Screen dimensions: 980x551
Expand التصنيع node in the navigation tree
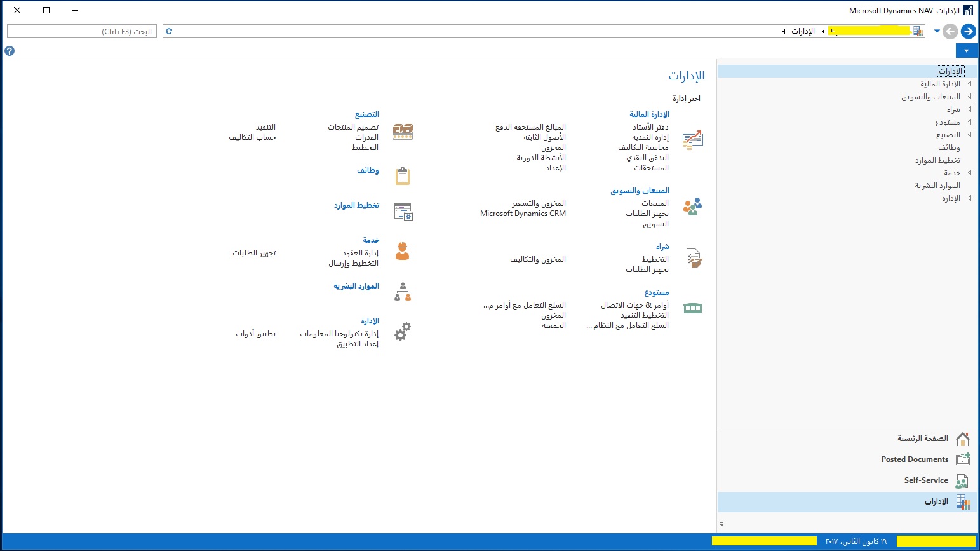[x=970, y=135]
